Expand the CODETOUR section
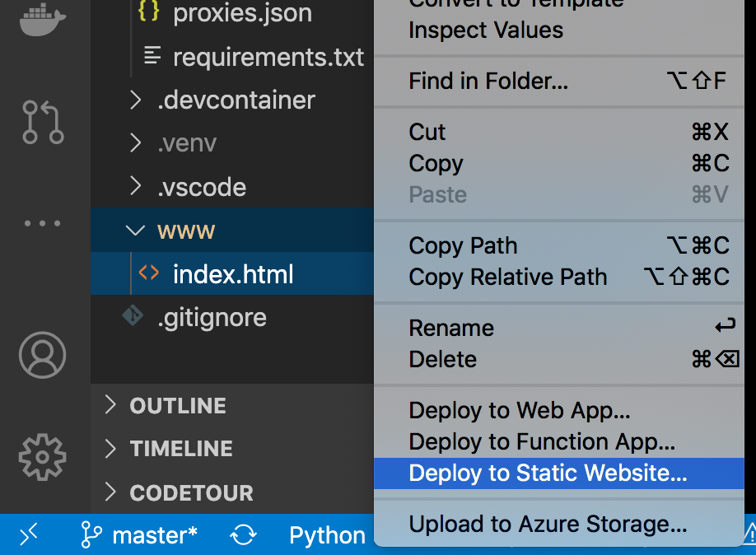The width and height of the screenshot is (756, 555). pos(111,492)
